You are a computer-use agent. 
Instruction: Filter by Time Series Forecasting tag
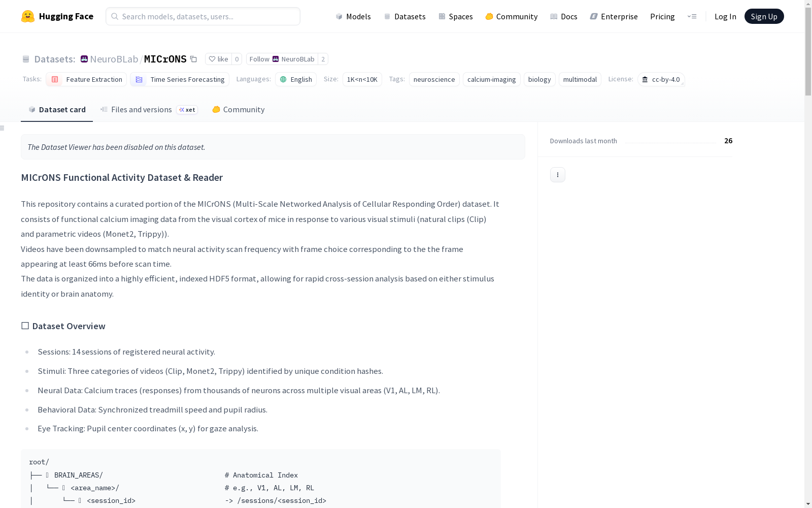[180, 79]
